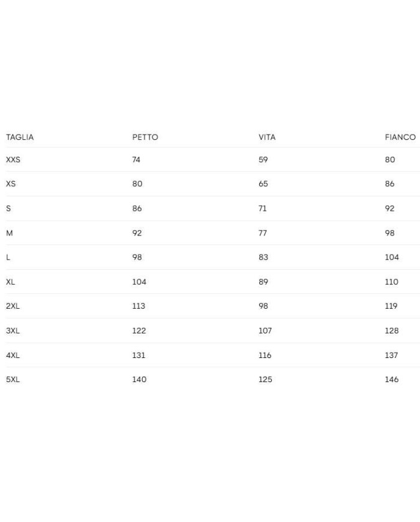Select the XL size row label
This screenshot has width=420, height=522.
pyautogui.click(x=11, y=282)
